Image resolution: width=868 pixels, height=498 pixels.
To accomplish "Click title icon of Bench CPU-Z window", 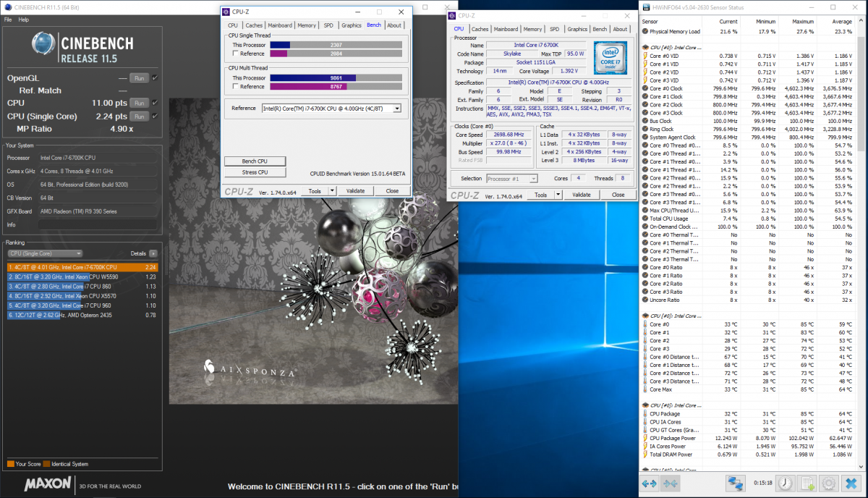I will [226, 12].
